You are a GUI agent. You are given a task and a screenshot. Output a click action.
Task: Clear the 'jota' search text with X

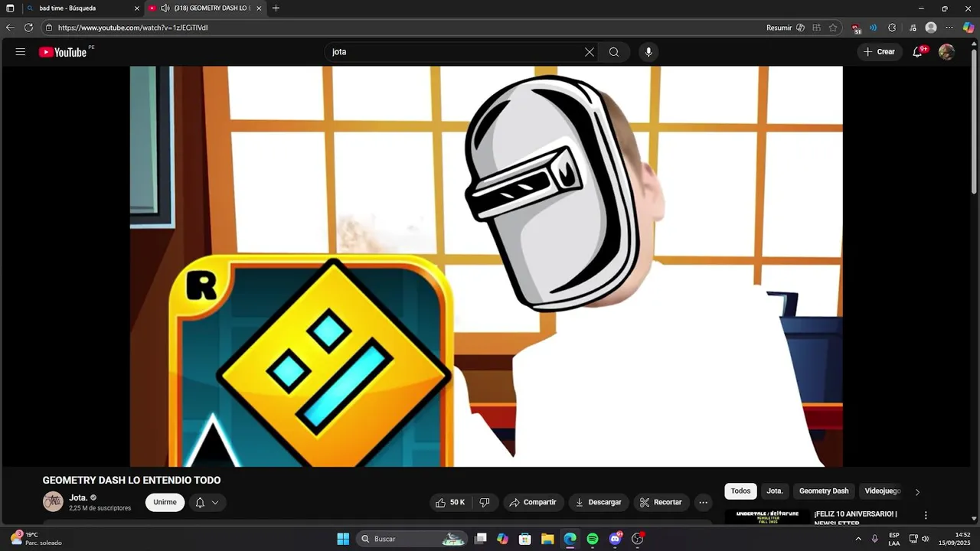(589, 52)
